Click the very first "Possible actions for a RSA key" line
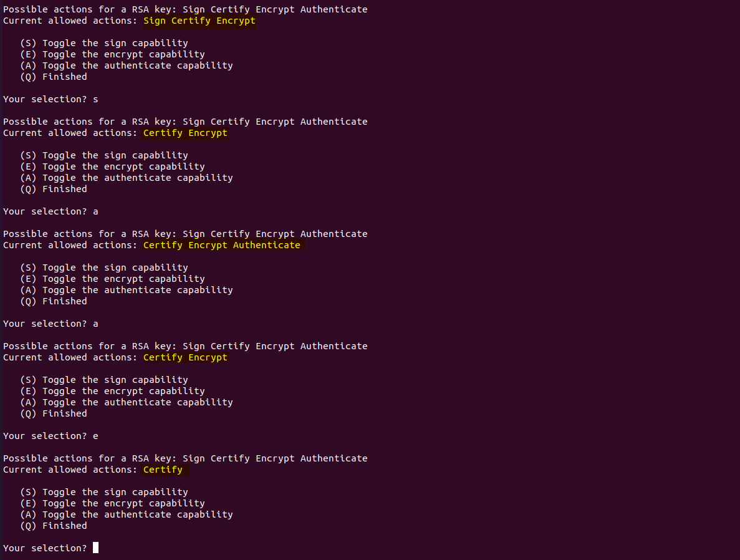The width and height of the screenshot is (740, 560). coord(185,9)
